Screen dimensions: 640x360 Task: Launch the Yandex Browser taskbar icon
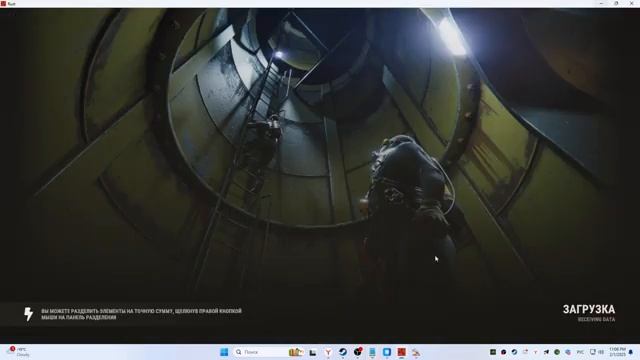pos(328,352)
